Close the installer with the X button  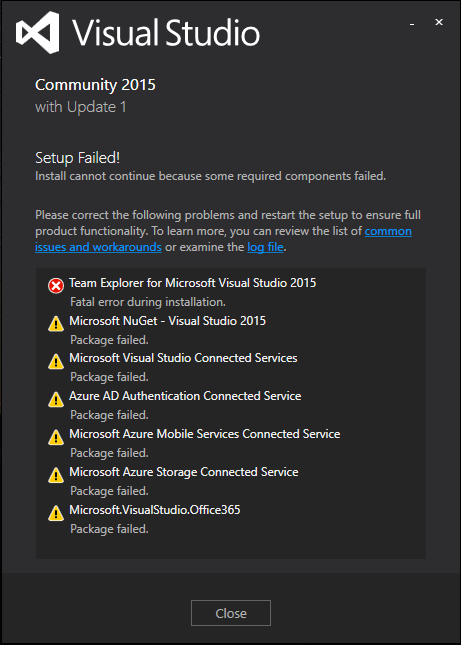pyautogui.click(x=439, y=22)
